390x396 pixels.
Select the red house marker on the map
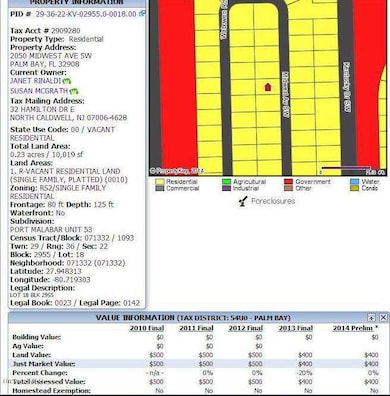click(x=268, y=87)
